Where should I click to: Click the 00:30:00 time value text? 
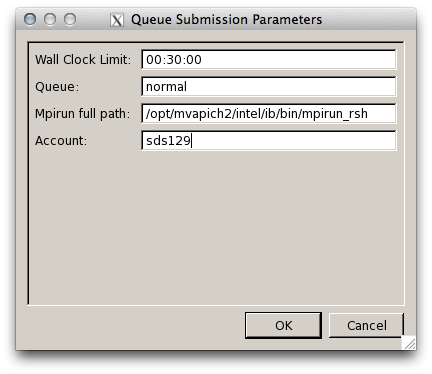174,60
